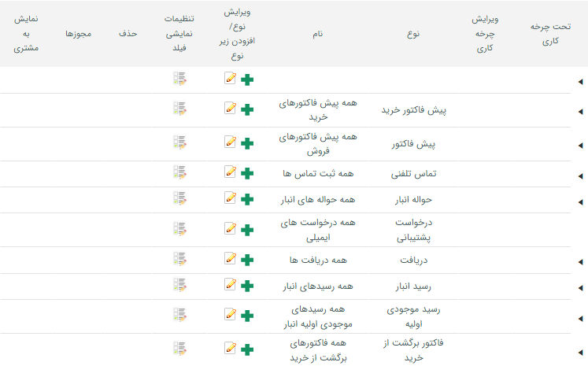Open field display settings for درخواست پشتیبانی
The height and width of the screenshot is (366, 588).
pyautogui.click(x=179, y=229)
